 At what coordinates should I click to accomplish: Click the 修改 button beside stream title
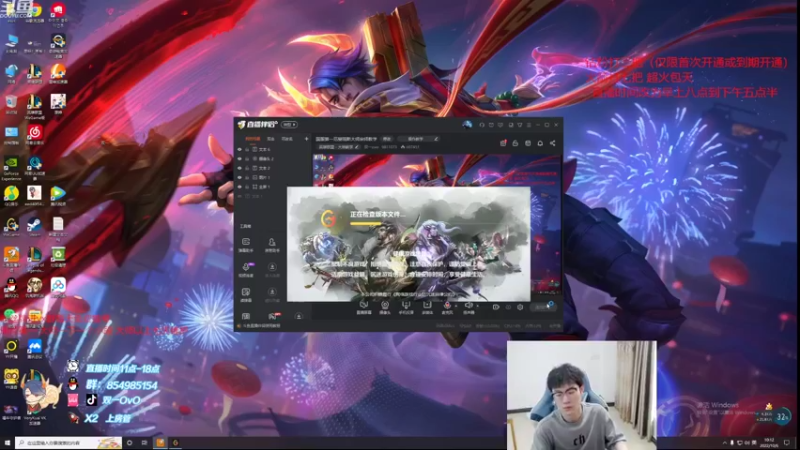[387, 139]
